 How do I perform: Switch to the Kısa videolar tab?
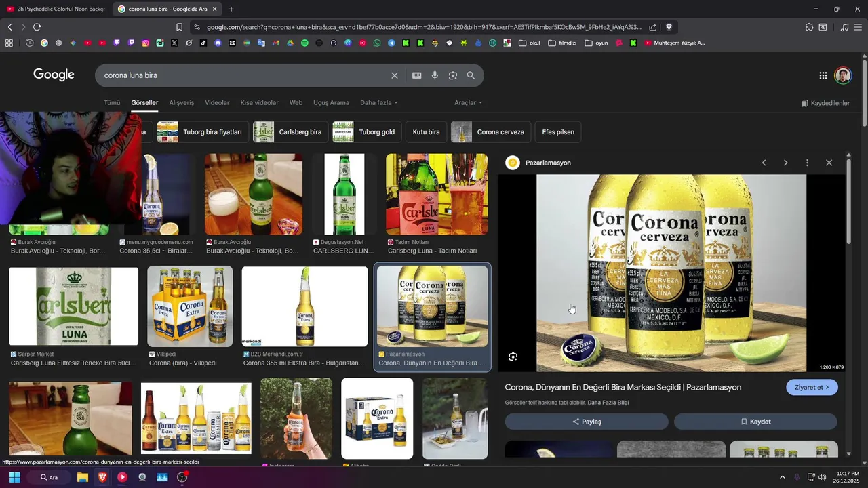[x=259, y=102]
